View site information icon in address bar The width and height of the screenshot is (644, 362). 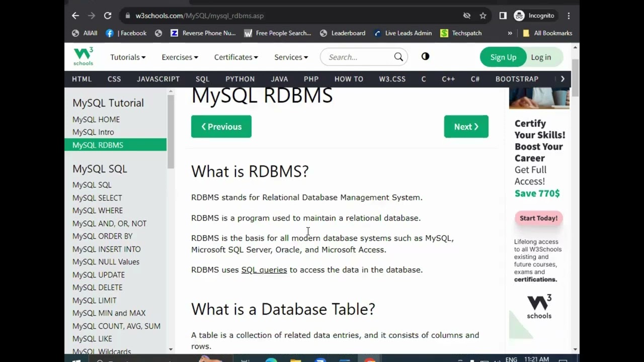point(128,16)
